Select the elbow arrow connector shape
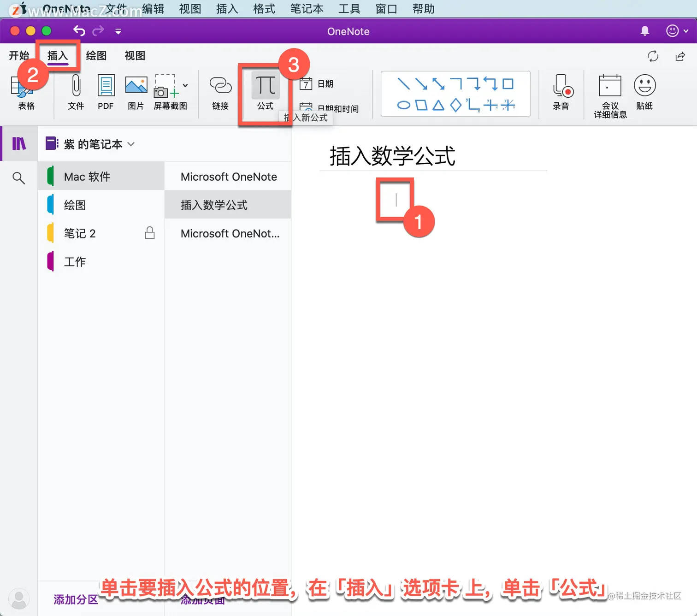Screen dimensions: 697x616 coord(474,84)
